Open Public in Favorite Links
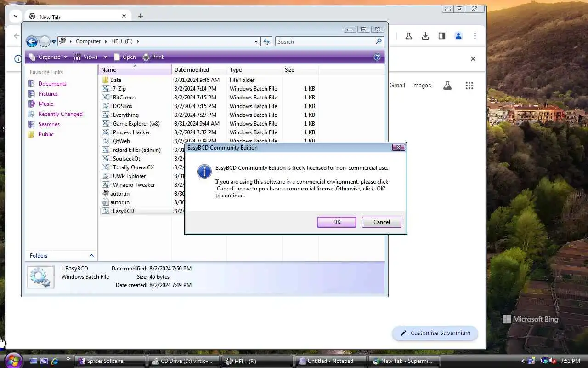This screenshot has width=588, height=368. [46, 134]
